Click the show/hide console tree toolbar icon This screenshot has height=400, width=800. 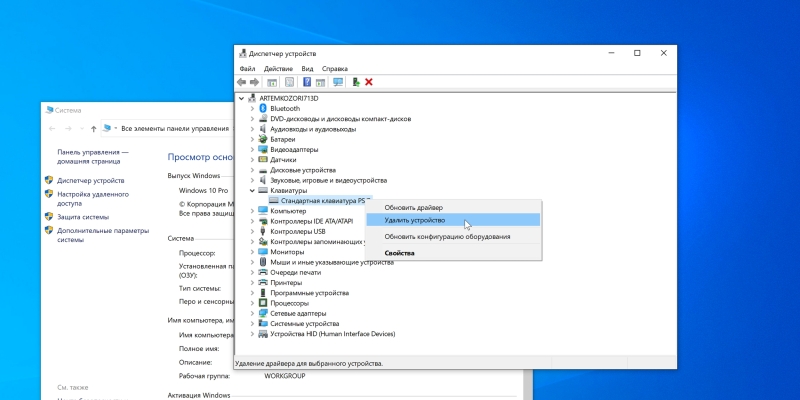(272, 82)
